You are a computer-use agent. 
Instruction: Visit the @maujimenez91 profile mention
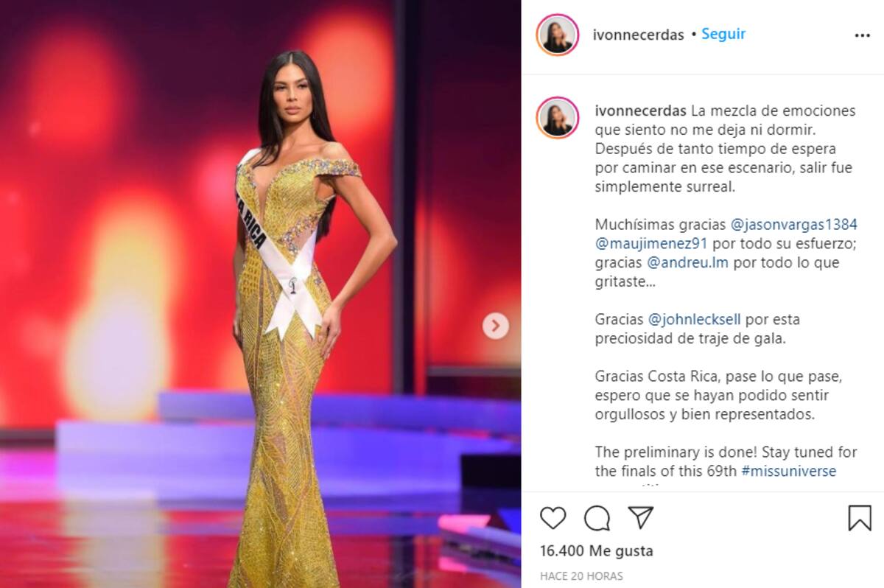point(645,243)
